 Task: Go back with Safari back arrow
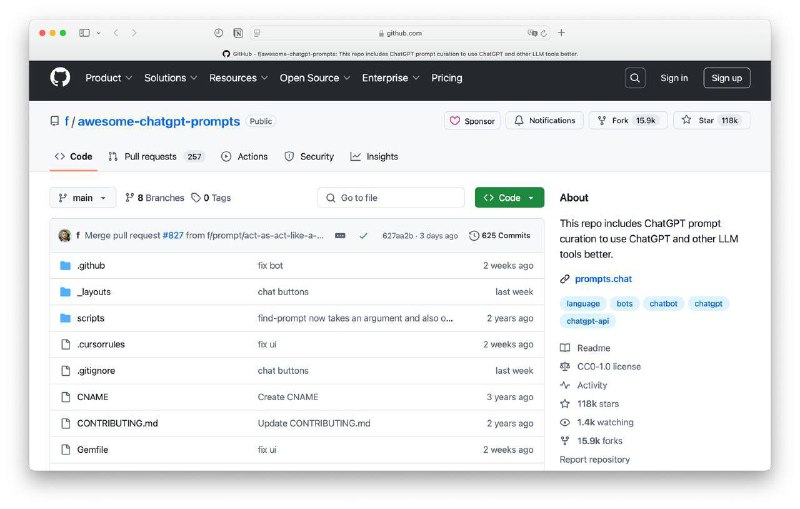tap(116, 33)
